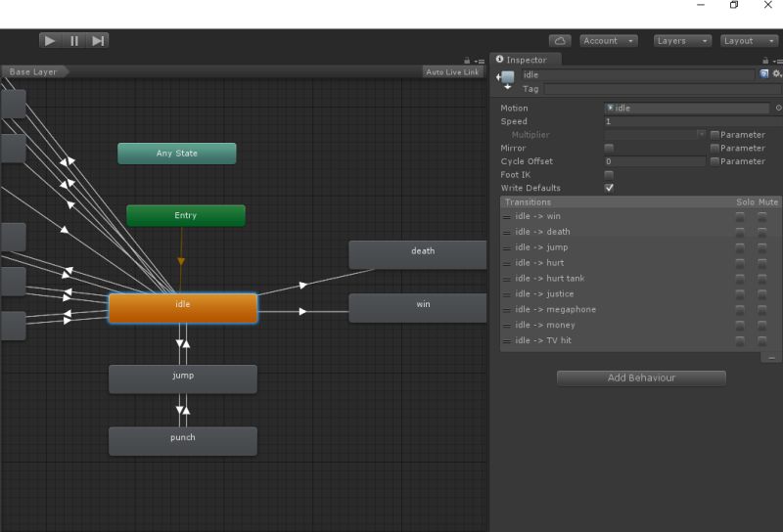Click the remove transition minus button
The height and width of the screenshot is (532, 783).
(x=771, y=357)
